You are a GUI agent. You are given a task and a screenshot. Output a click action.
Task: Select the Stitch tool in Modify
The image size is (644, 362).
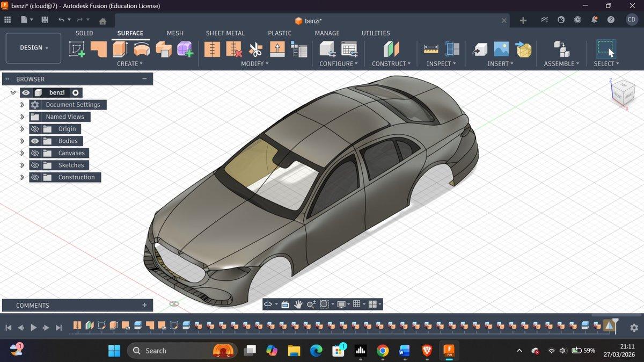click(213, 49)
